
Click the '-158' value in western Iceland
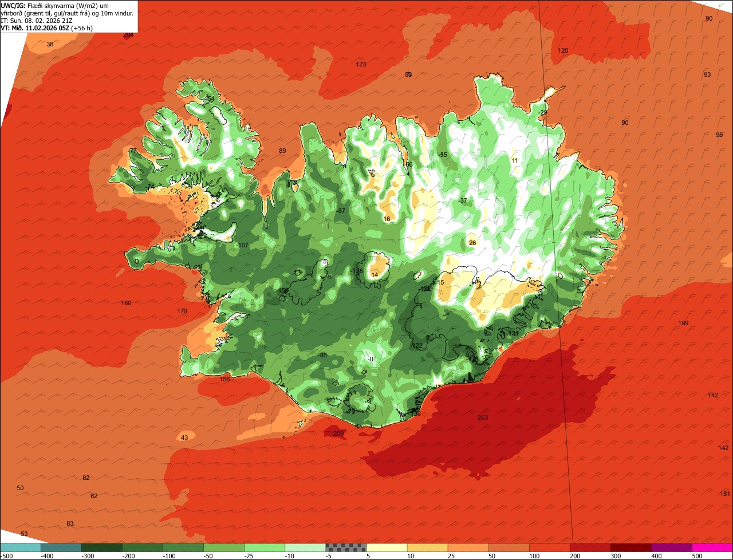(x=282, y=290)
